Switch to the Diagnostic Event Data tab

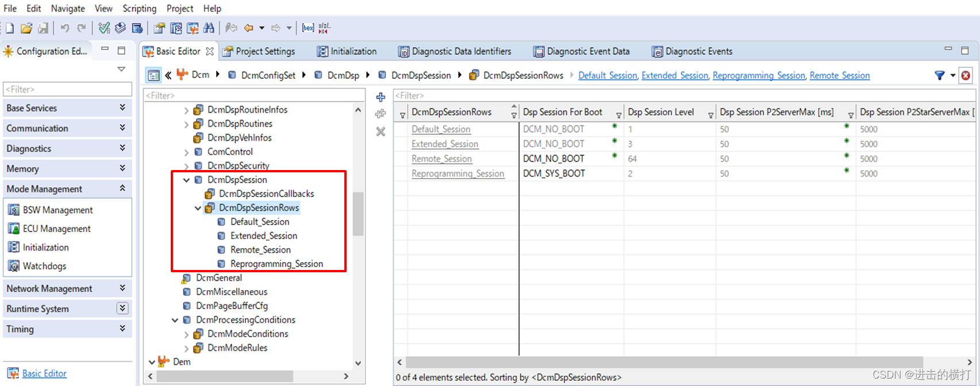[582, 51]
